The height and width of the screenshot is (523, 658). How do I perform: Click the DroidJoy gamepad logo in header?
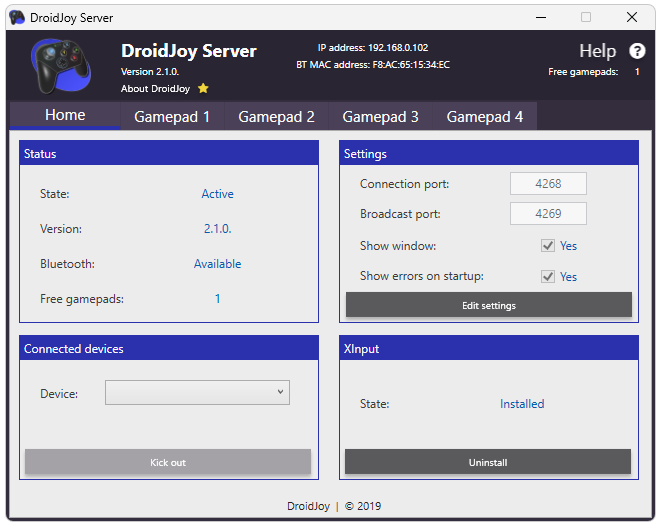[x=61, y=66]
